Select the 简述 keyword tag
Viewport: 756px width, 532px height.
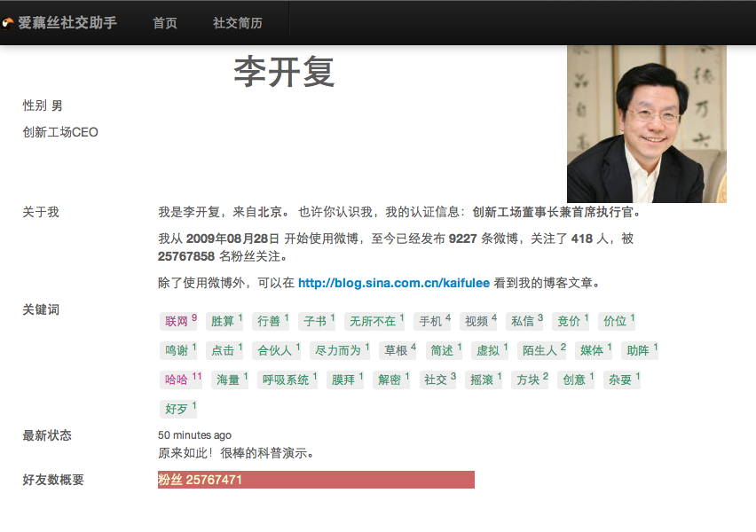tap(444, 350)
